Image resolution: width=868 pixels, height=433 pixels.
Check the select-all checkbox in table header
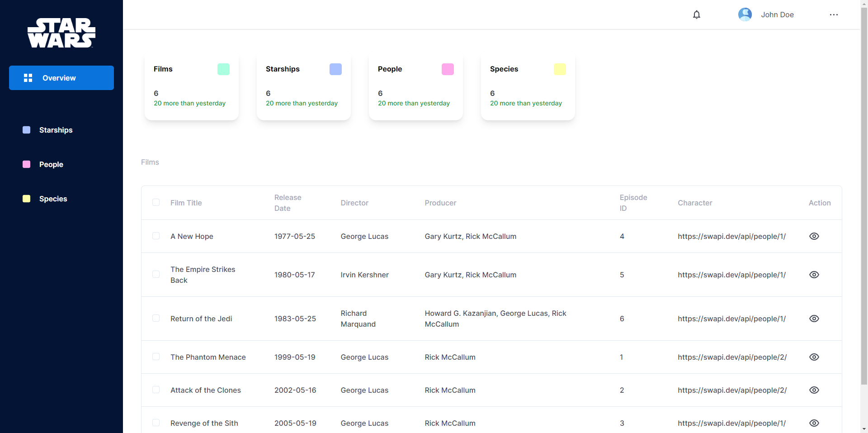[156, 202]
